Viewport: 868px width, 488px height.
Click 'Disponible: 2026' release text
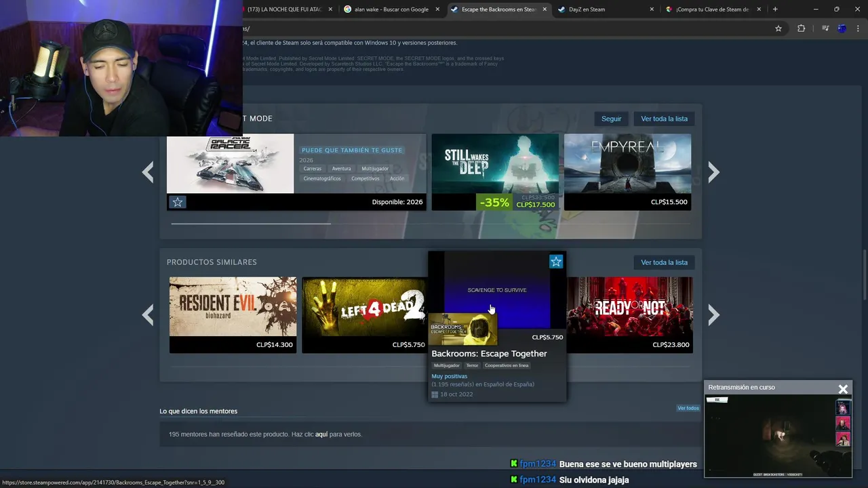pos(397,202)
